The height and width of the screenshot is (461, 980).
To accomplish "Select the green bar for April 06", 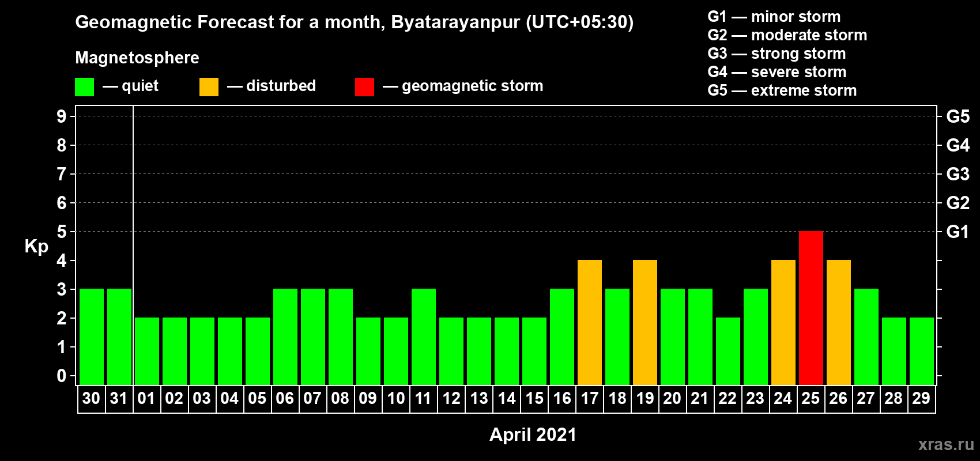I will (285, 337).
